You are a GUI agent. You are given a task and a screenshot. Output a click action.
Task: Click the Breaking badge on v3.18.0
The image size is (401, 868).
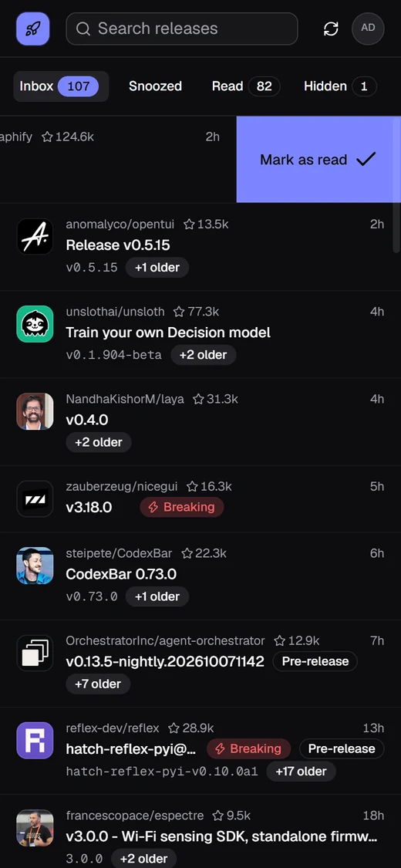181,507
